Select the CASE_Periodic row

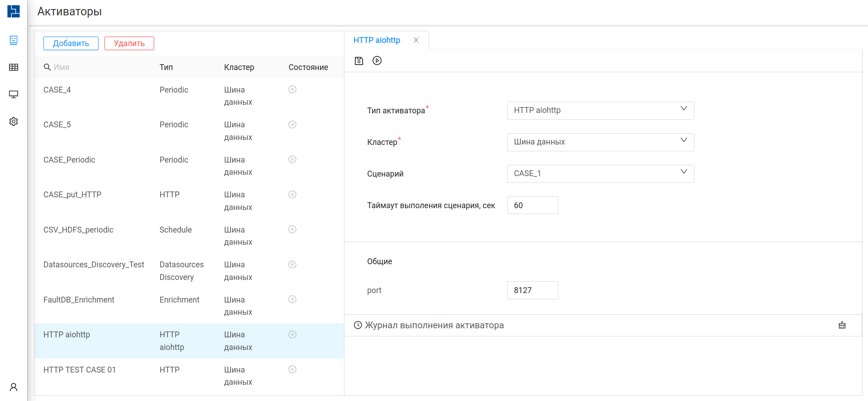click(189, 166)
